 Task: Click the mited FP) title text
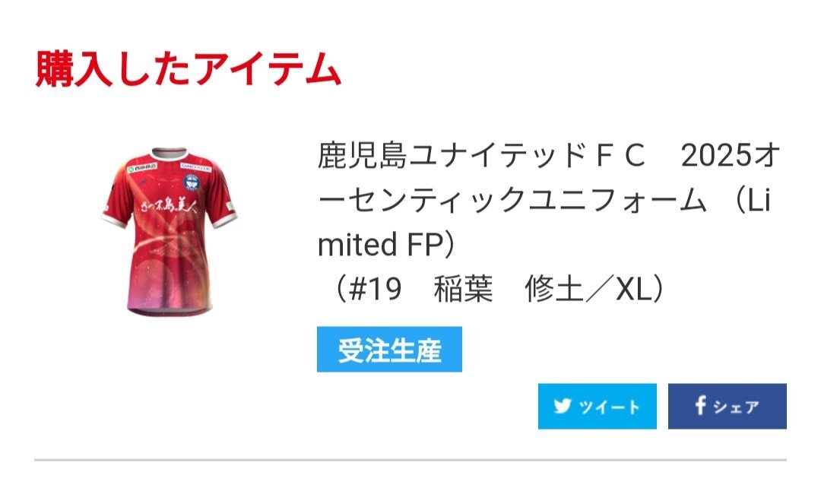tap(386, 245)
